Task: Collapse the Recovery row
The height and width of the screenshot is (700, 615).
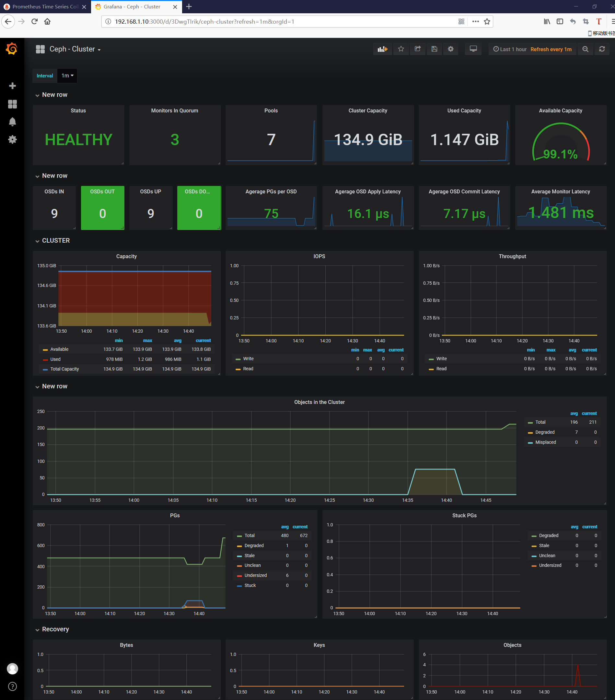Action: tap(55, 629)
